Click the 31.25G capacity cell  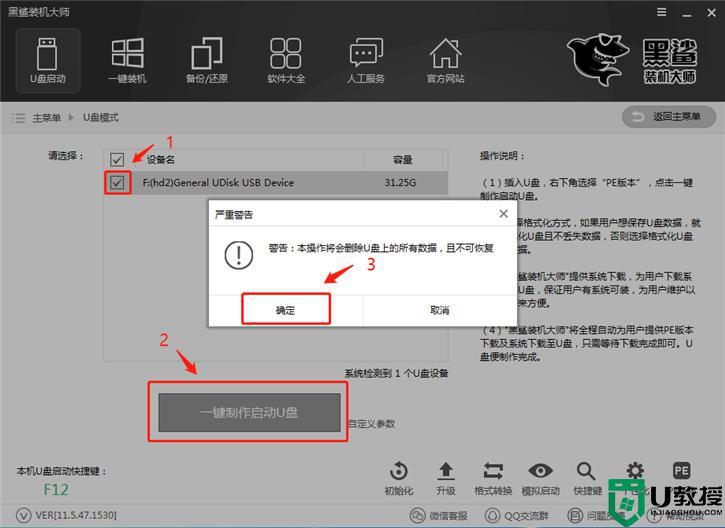(400, 183)
